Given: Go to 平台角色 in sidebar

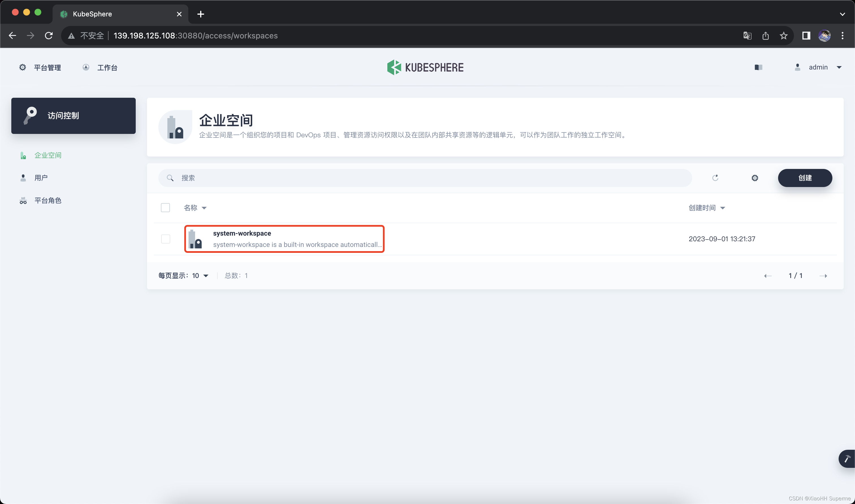Looking at the screenshot, I should pos(47,200).
